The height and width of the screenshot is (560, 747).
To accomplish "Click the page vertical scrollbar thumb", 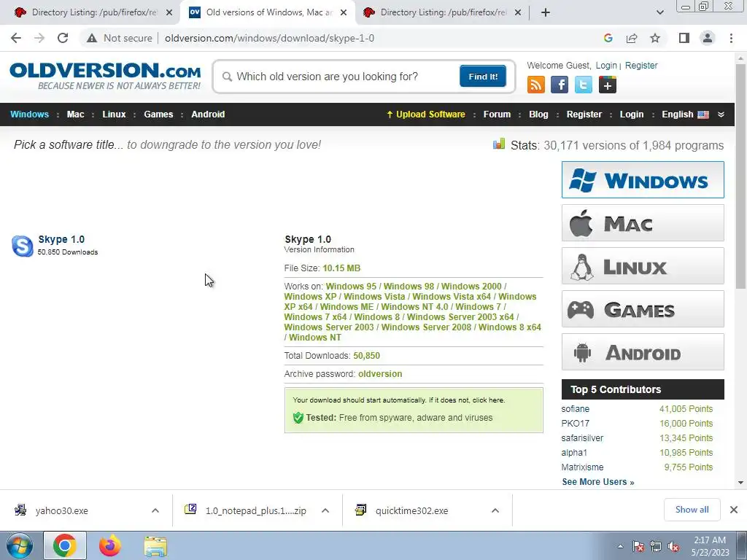I will [x=740, y=176].
